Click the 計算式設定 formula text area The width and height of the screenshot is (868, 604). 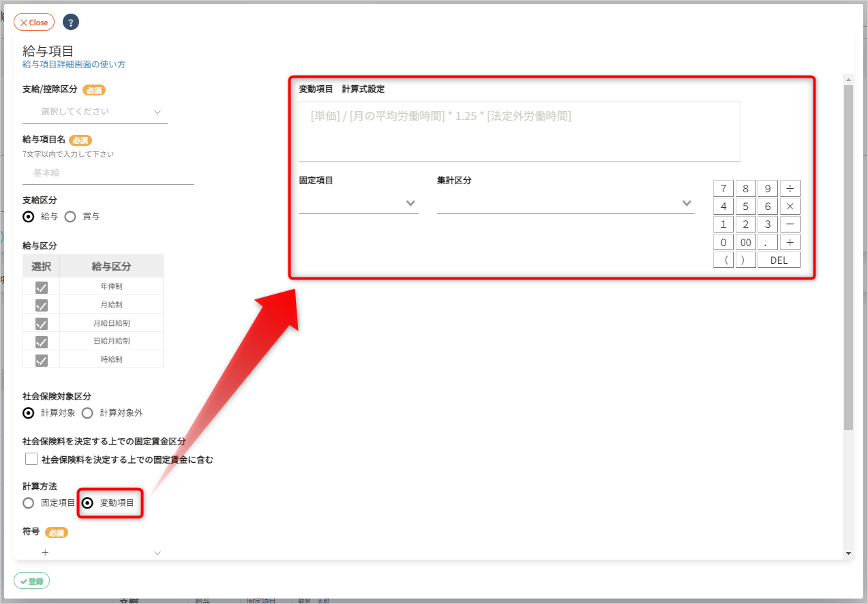[x=519, y=132]
